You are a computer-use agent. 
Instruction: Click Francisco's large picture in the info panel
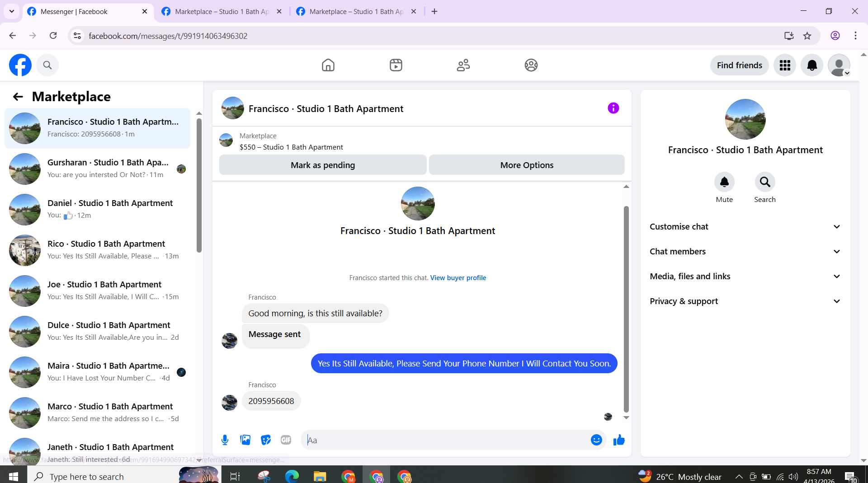(x=745, y=119)
